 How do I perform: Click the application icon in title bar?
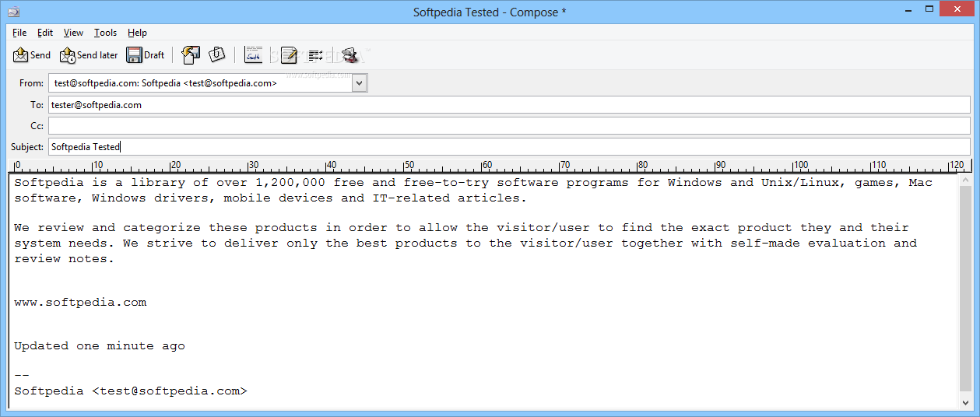(13, 12)
